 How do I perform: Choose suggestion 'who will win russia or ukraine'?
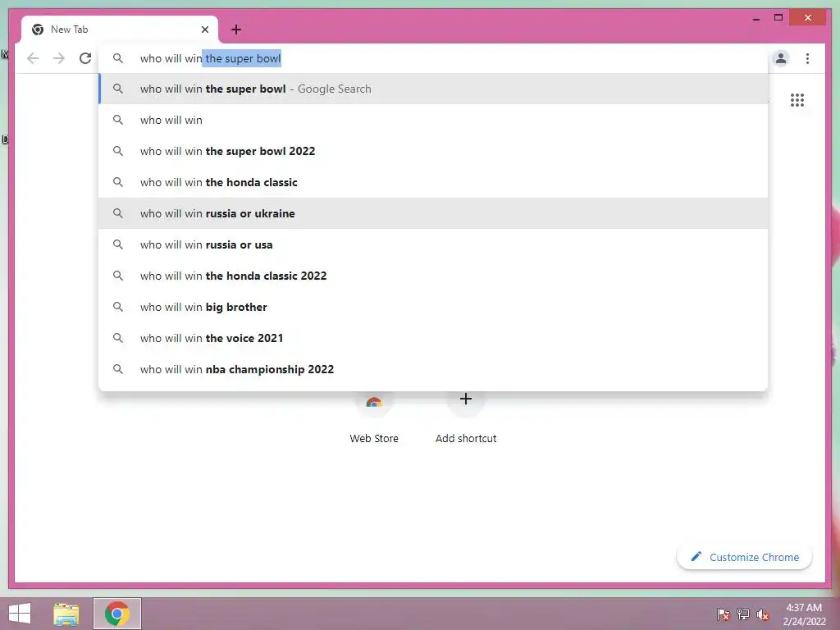(x=433, y=213)
